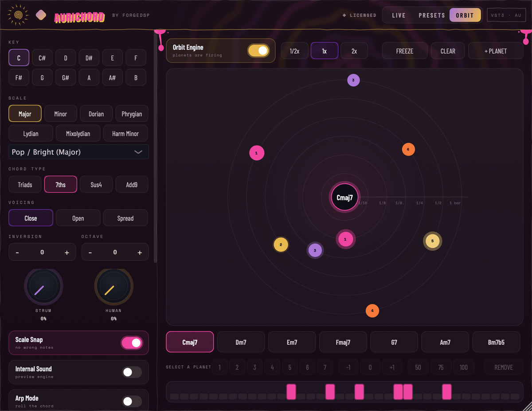Increase the Octave value
The width and height of the screenshot is (532, 411).
pos(140,252)
